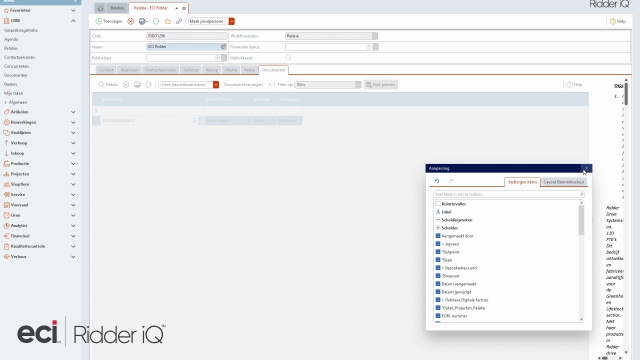Click the Toon preview button
Screen dimensions: 640x360
(x=381, y=84)
